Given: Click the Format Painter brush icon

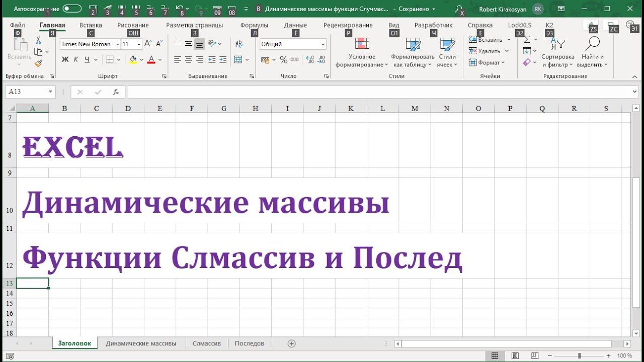Looking at the screenshot, I should (38, 63).
